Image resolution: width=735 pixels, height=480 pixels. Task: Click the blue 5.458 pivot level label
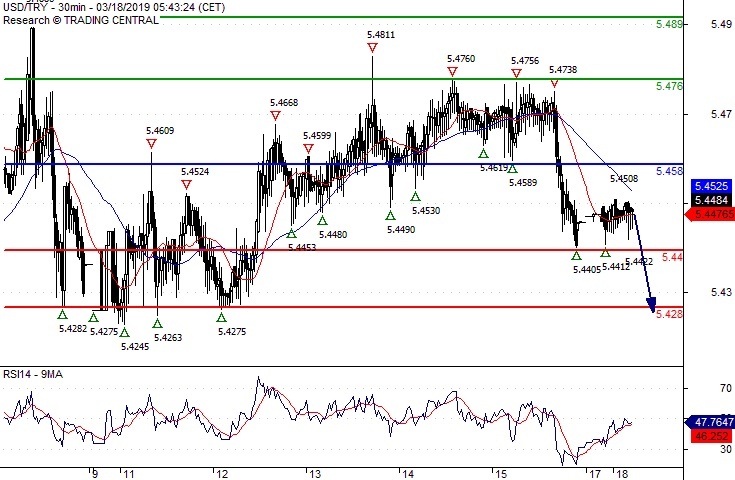[669, 171]
